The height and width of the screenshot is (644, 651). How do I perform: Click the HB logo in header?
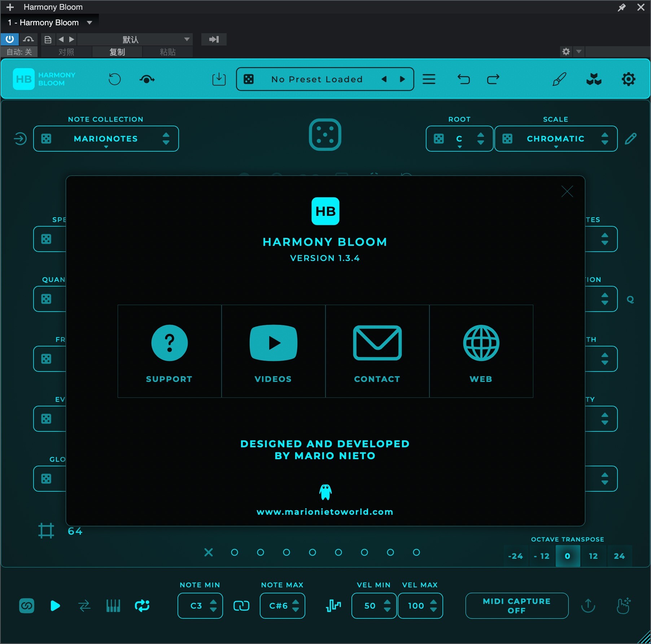pyautogui.click(x=24, y=79)
